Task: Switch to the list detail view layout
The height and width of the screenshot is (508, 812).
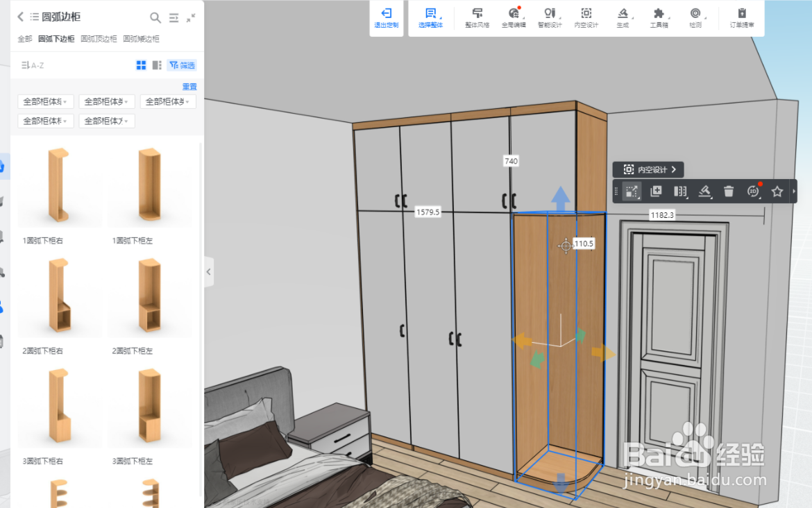Action: 157,65
